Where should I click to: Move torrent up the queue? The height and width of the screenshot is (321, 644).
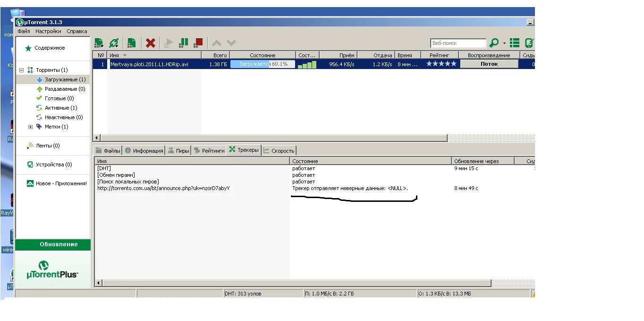tap(216, 43)
